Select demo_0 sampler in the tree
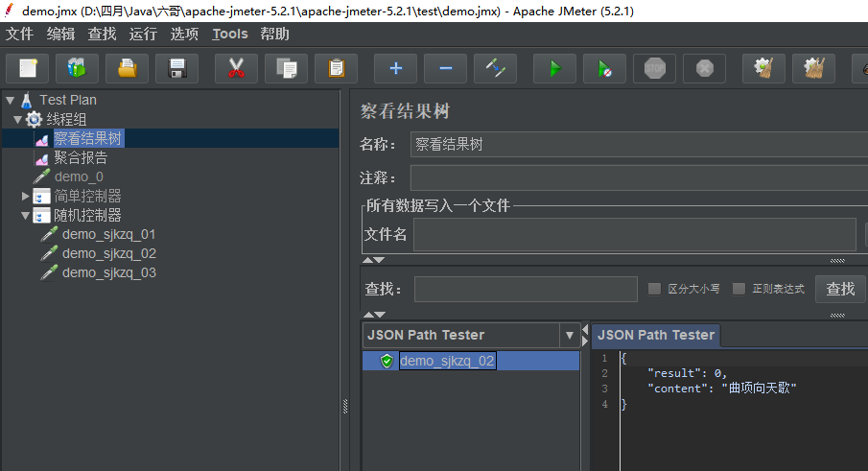 point(79,177)
